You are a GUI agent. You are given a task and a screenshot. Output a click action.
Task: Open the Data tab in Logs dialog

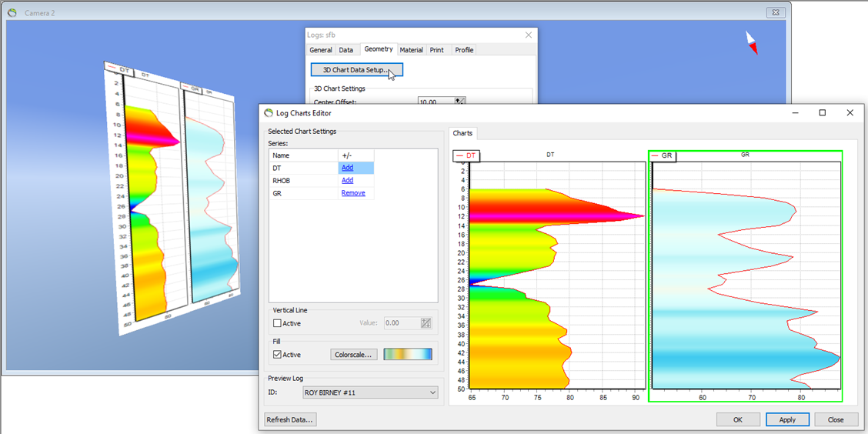pos(346,50)
